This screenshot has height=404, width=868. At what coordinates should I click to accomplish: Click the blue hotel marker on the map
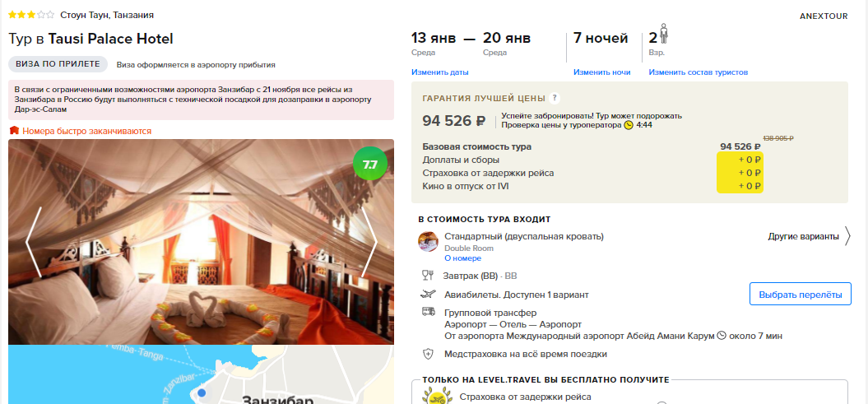pos(202,393)
